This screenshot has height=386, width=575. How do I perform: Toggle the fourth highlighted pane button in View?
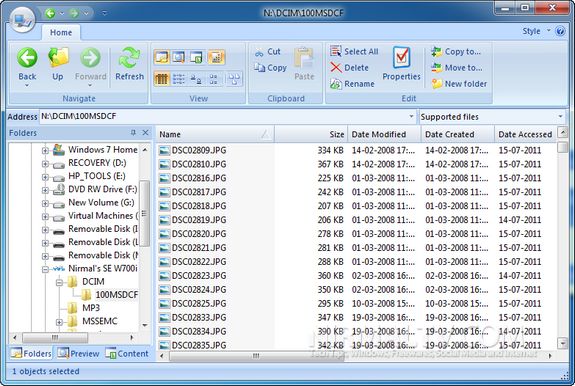click(216, 57)
